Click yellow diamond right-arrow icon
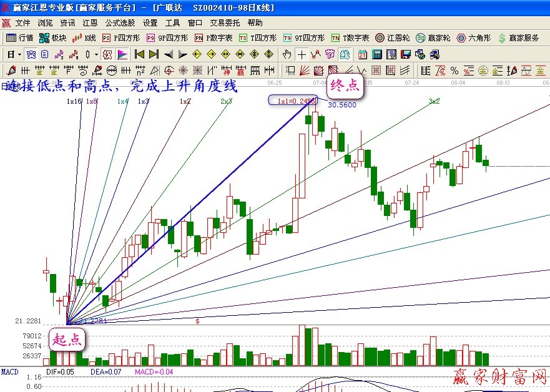The height and width of the screenshot is (392, 550). (211, 54)
